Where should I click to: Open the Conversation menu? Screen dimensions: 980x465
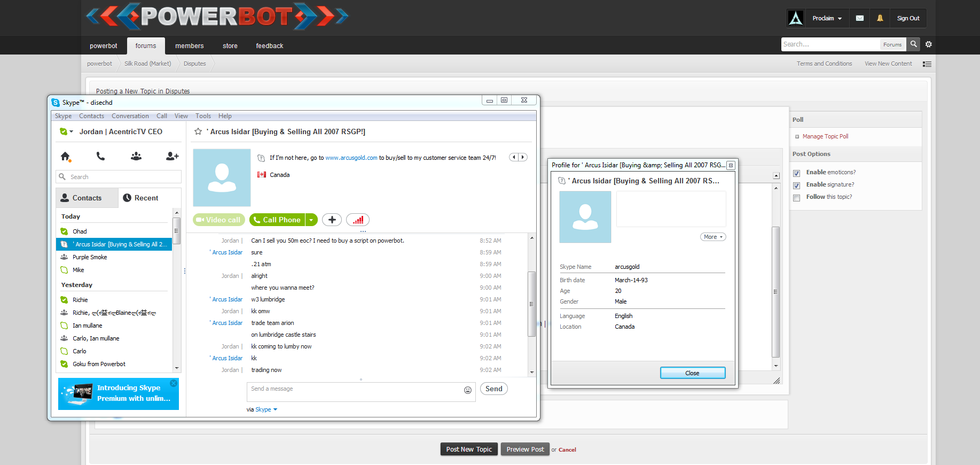click(x=130, y=116)
